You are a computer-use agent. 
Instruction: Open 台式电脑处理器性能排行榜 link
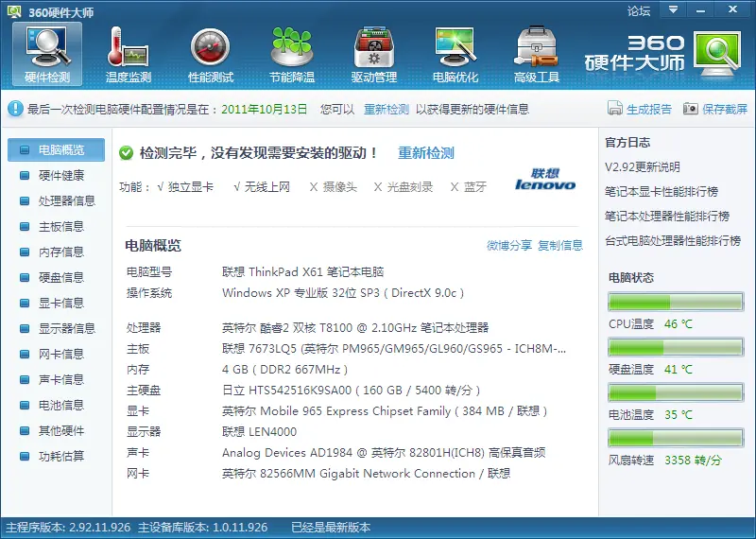673,241
